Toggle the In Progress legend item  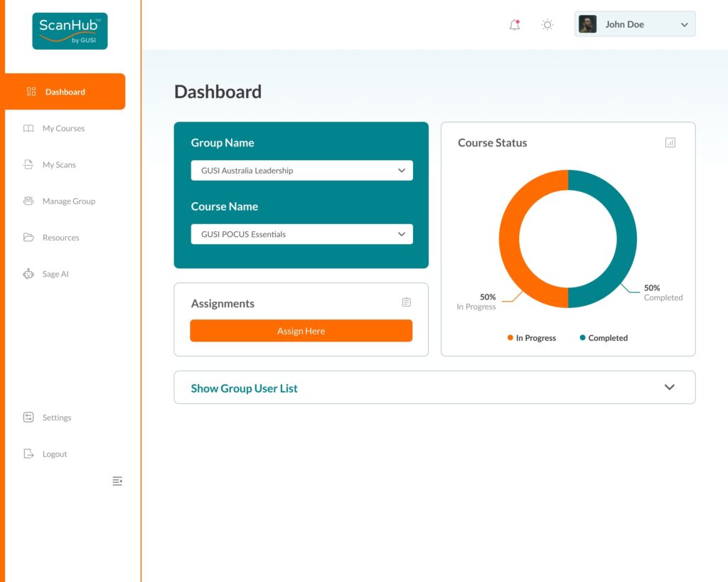pos(532,338)
